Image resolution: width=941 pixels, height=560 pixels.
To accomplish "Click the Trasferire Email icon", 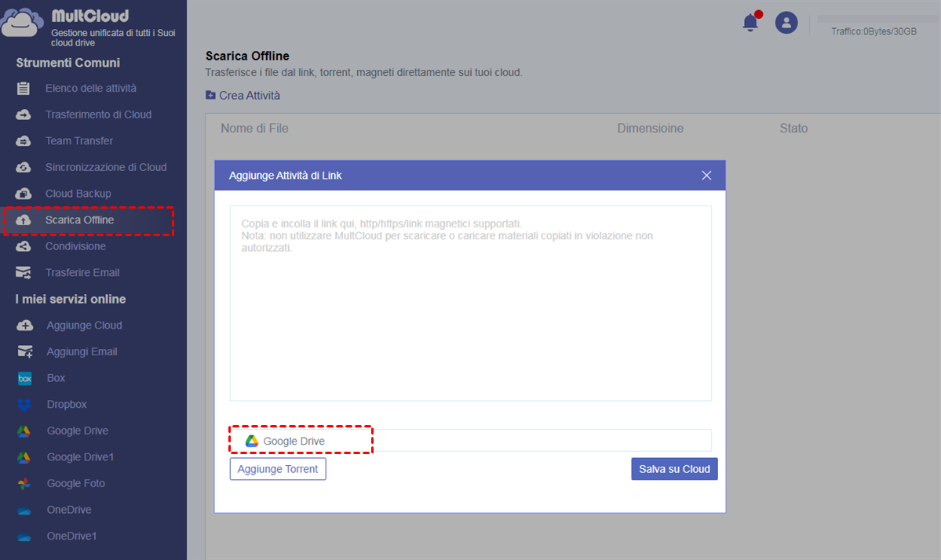I will tap(24, 273).
